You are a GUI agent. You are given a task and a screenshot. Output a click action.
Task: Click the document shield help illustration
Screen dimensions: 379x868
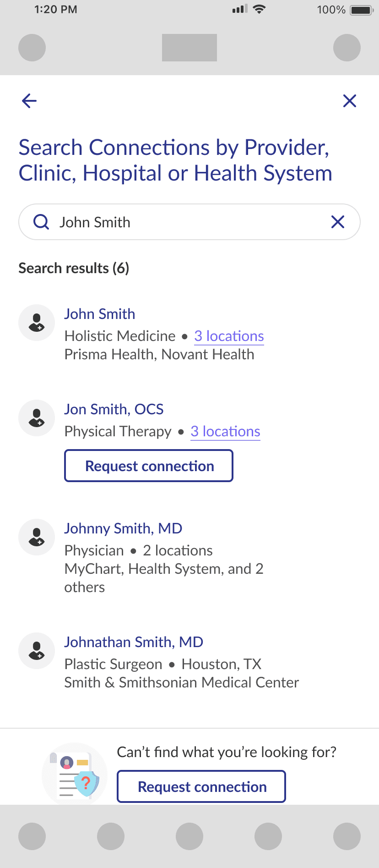click(76, 775)
